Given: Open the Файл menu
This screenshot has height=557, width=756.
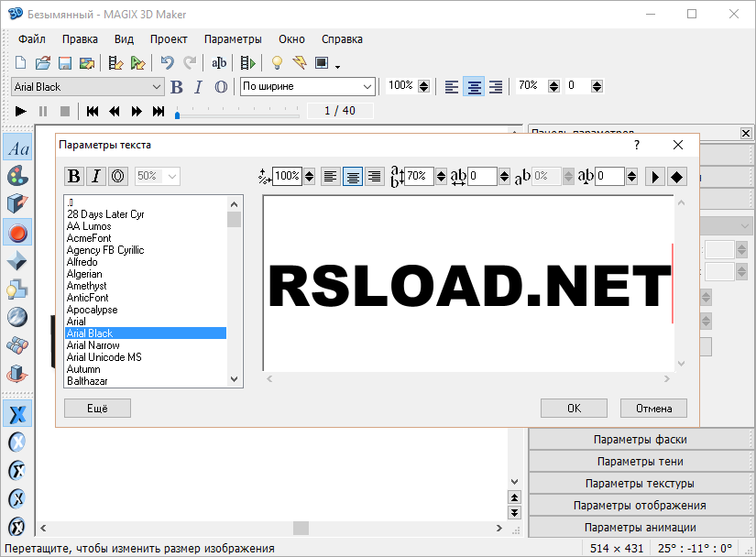Looking at the screenshot, I should click(32, 39).
